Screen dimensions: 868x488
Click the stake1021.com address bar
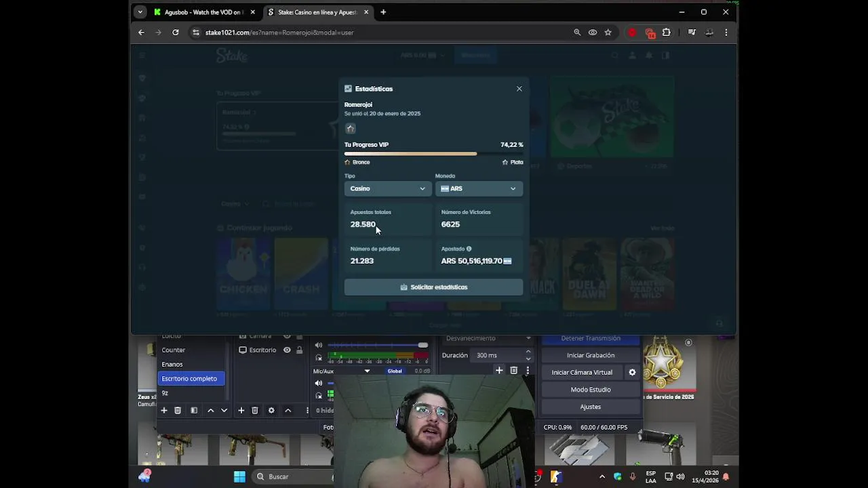tap(380, 33)
